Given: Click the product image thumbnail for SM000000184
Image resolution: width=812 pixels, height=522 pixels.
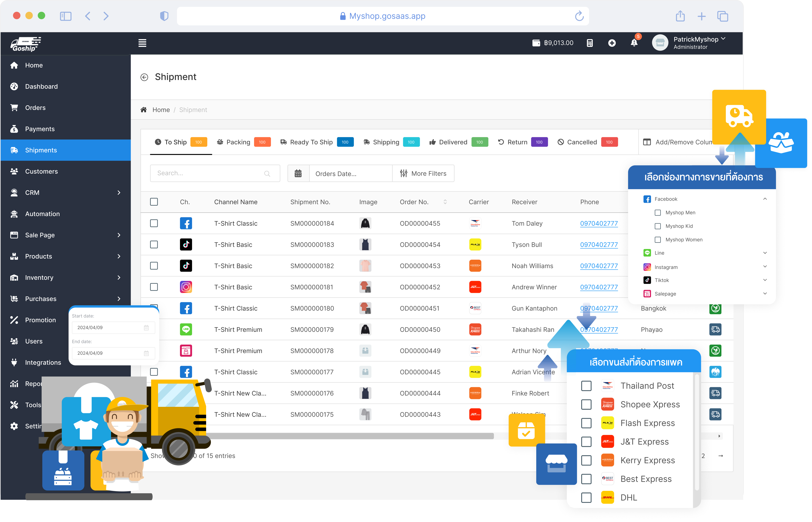Looking at the screenshot, I should tap(365, 223).
